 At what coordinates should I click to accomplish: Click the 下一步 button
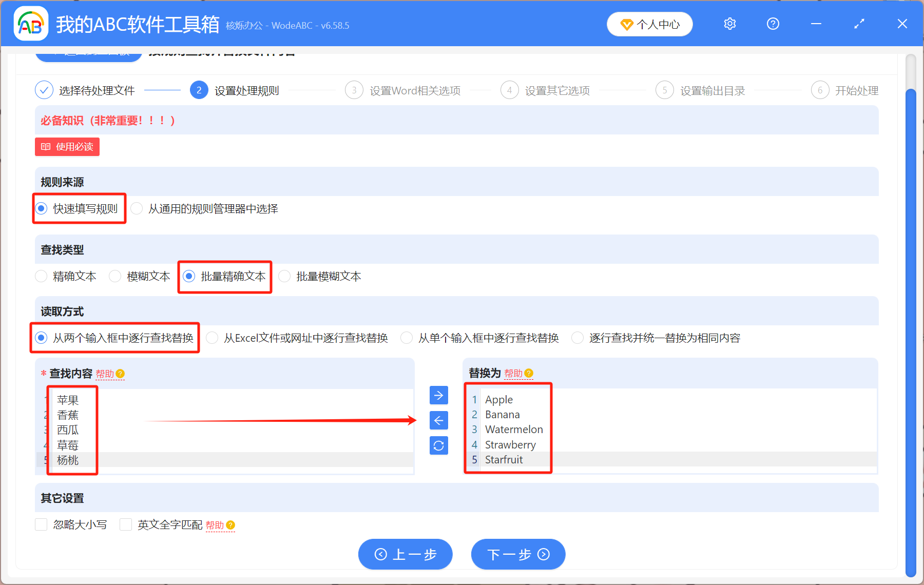click(x=517, y=554)
